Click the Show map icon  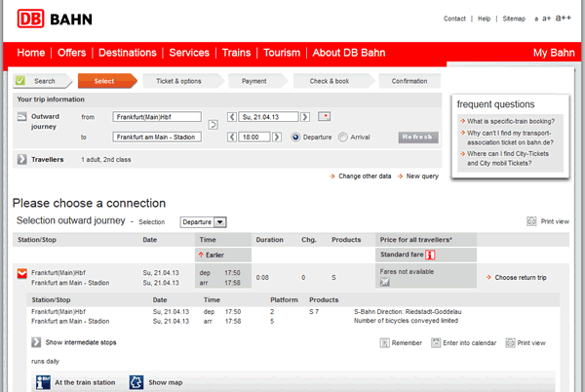click(135, 382)
